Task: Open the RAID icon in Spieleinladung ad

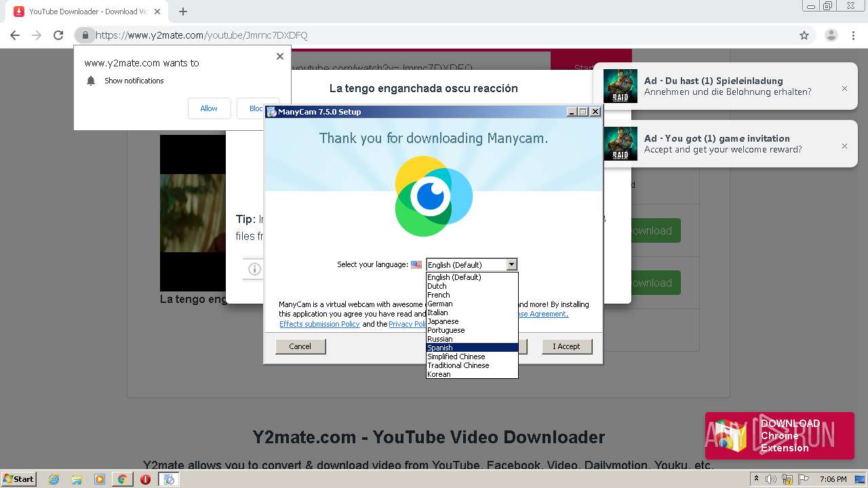Action: coord(620,86)
